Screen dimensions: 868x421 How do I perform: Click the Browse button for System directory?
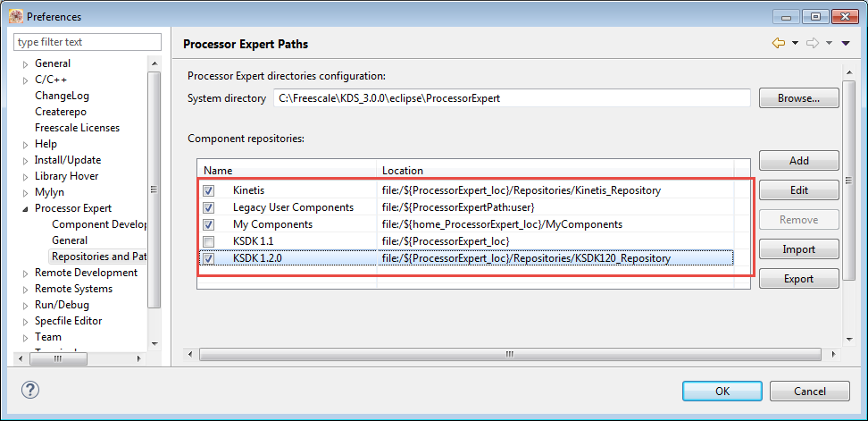pyautogui.click(x=798, y=98)
